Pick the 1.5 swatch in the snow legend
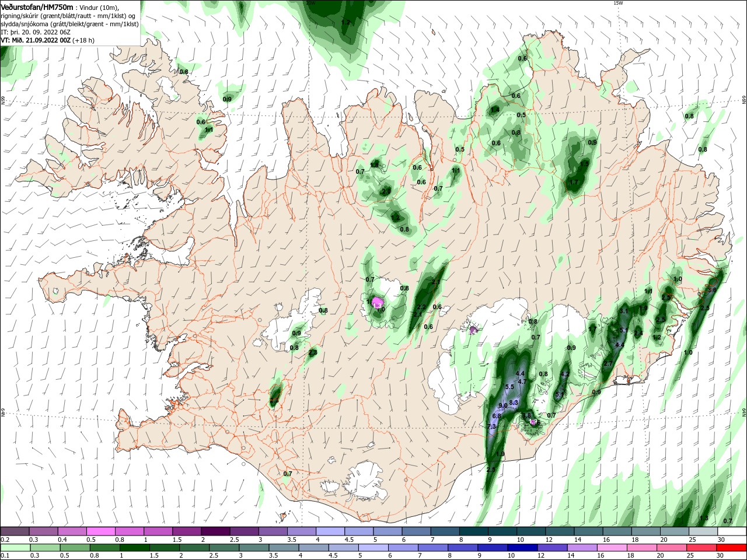This screenshot has height=560, width=747. 186,531
